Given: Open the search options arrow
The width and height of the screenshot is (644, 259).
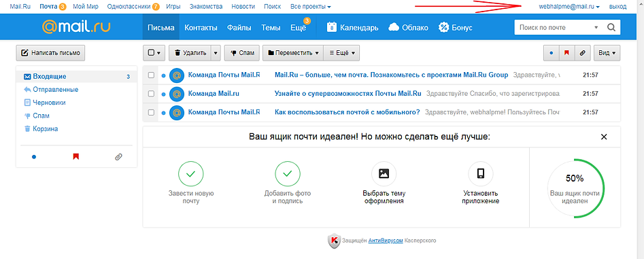Looking at the screenshot, I should (596, 28).
